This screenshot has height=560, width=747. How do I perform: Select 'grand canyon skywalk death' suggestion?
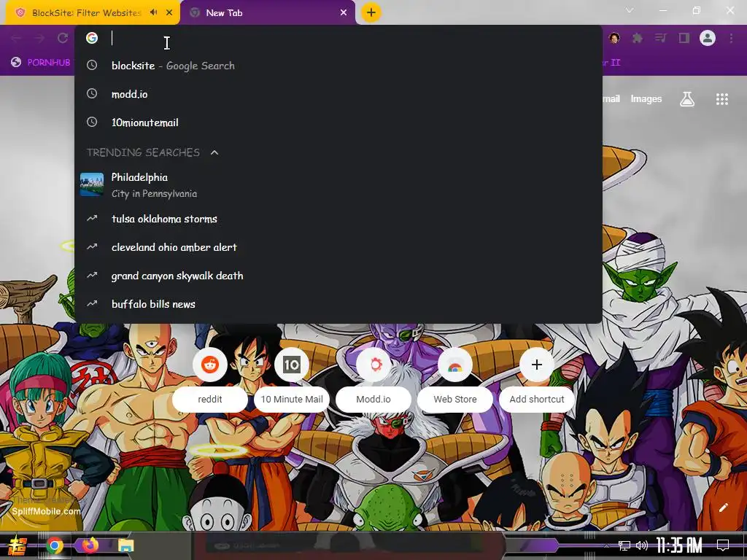(x=338, y=276)
